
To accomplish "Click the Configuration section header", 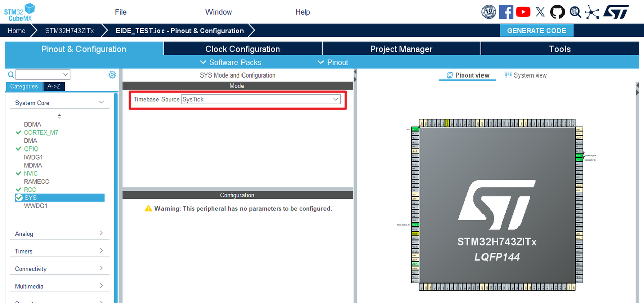I will 237,195.
